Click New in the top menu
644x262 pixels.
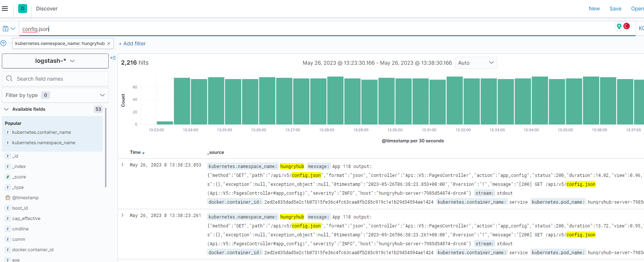(594, 9)
